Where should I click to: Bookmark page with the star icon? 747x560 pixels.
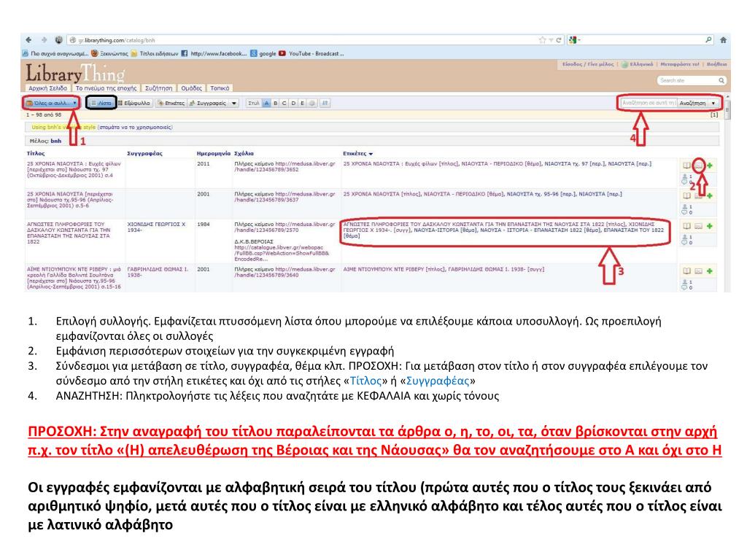[x=542, y=40]
